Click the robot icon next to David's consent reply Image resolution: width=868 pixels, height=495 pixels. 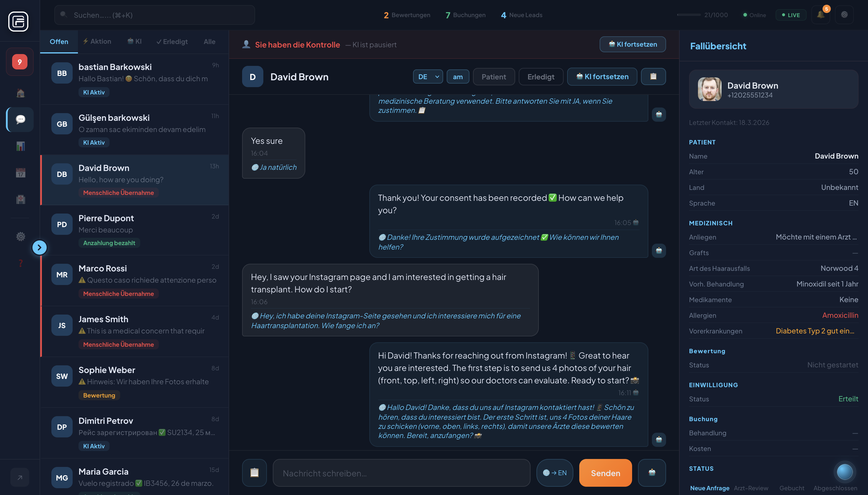click(659, 250)
